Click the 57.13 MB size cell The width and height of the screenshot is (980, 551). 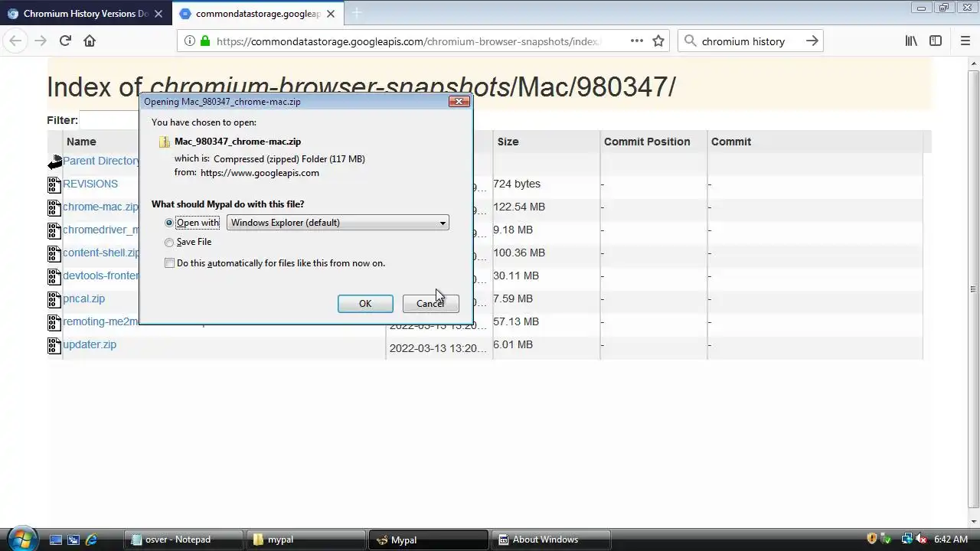516,321
